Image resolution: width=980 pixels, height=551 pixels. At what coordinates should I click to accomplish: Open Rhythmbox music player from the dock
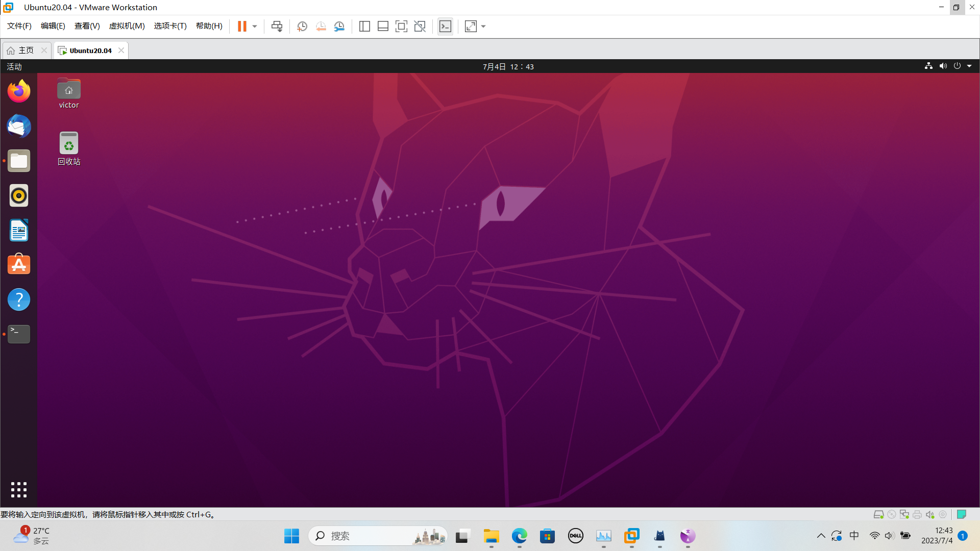point(19,195)
